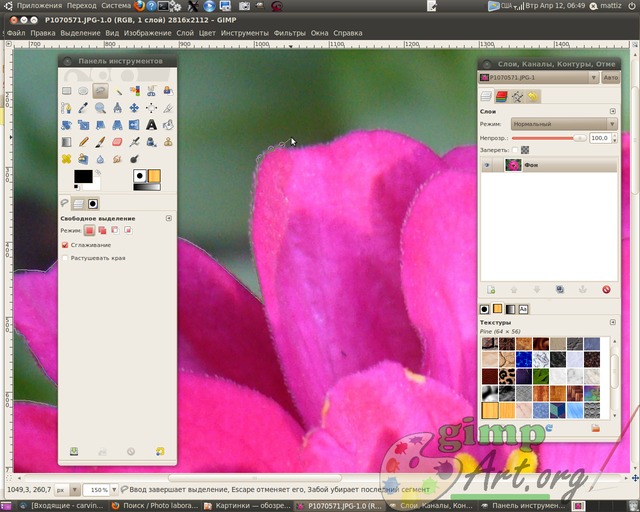Select the Foreground Select tool

168,91
